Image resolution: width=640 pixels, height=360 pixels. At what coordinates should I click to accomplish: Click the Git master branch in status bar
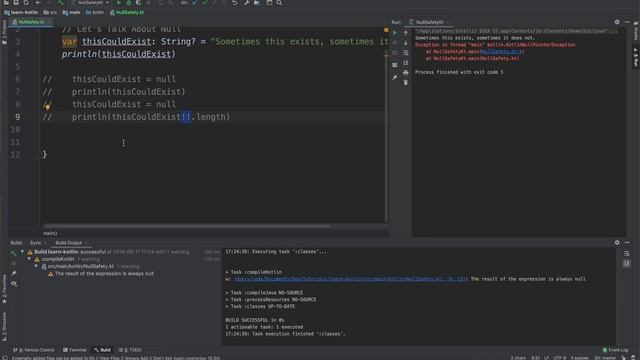click(x=605, y=358)
